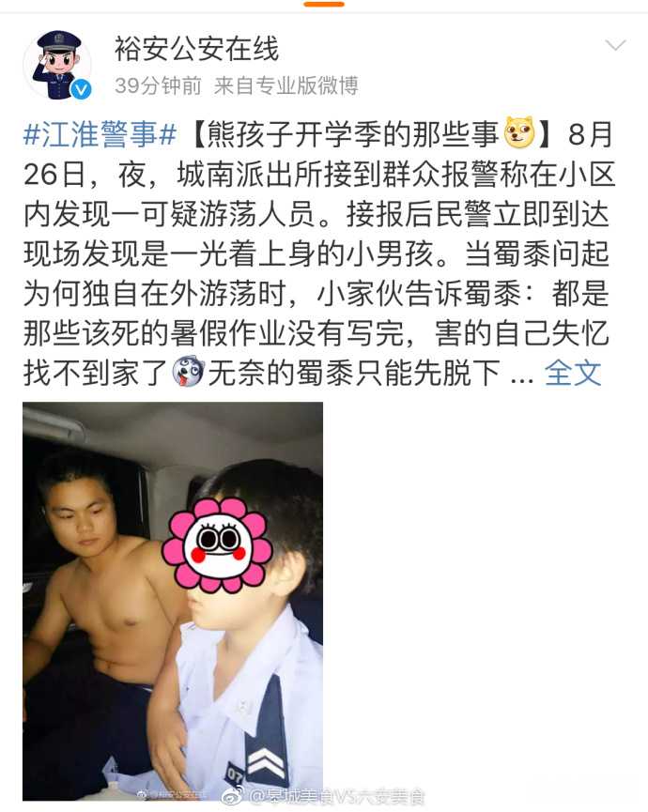Tap the doge emoji in the title

coord(519,132)
